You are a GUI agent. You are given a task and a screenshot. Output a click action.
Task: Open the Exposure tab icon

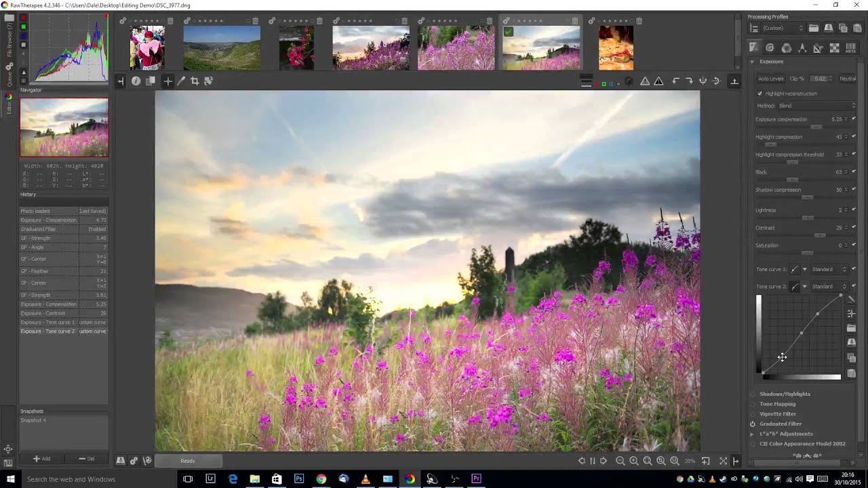[753, 48]
